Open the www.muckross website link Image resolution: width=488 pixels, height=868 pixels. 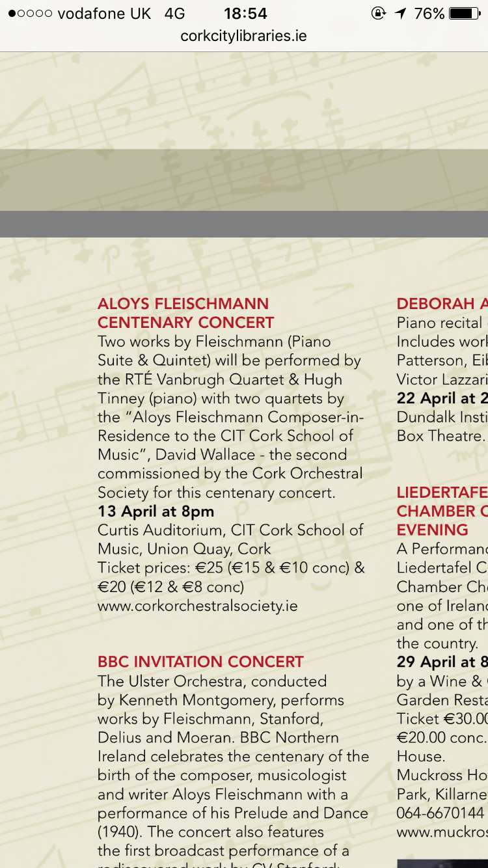[x=442, y=832]
